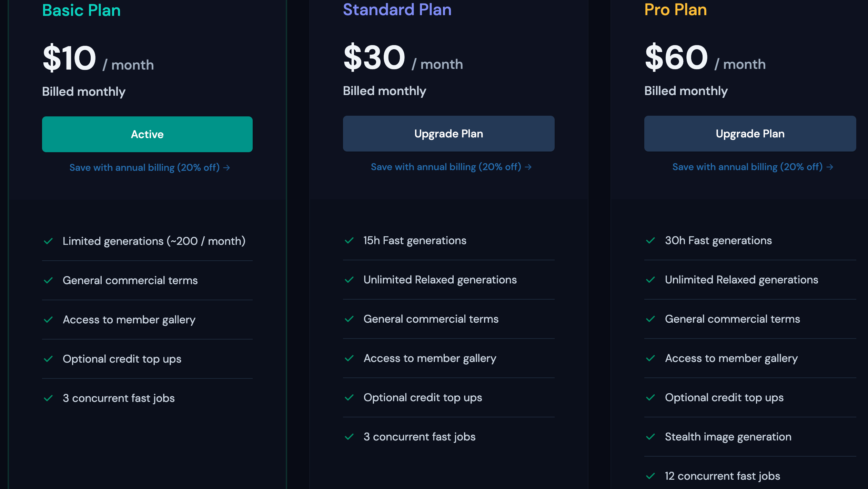Image resolution: width=868 pixels, height=489 pixels.
Task: Click checkmark beside 15h Fast generations
Action: tap(349, 240)
